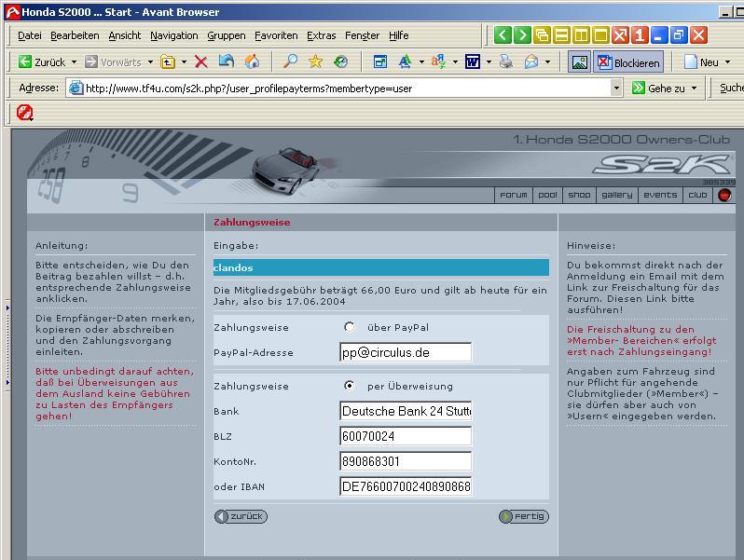This screenshot has width=744, height=560.
Task: Select the 'per Überweisung' radio button
Action: click(x=350, y=386)
